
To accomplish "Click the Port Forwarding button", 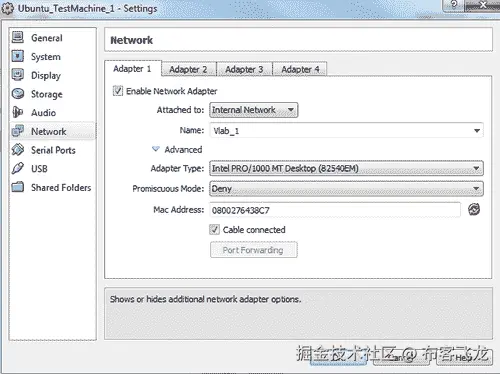I will click(254, 250).
